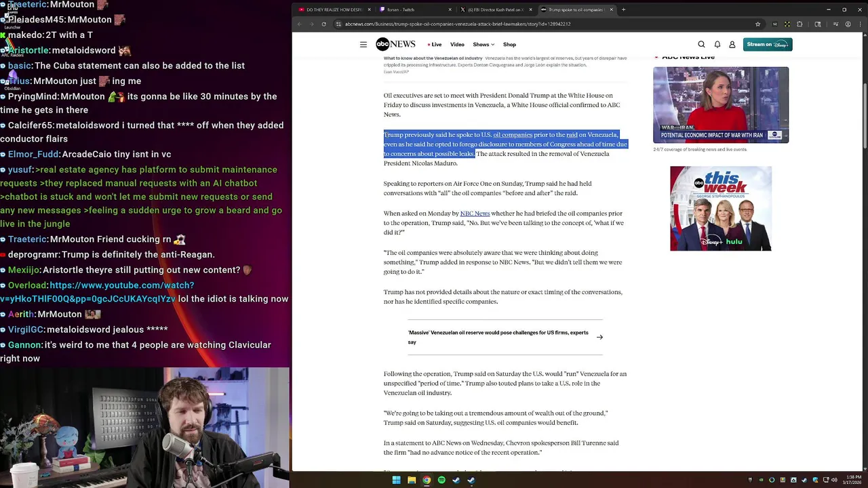The height and width of the screenshot is (488, 868).
Task: Open the volume speaker tray icon
Action: (834, 480)
